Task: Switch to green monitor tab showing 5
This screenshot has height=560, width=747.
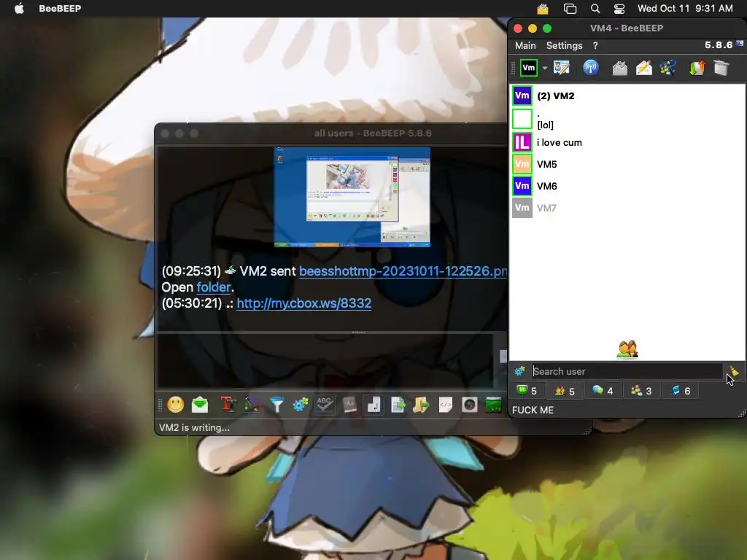Action: pyautogui.click(x=527, y=391)
